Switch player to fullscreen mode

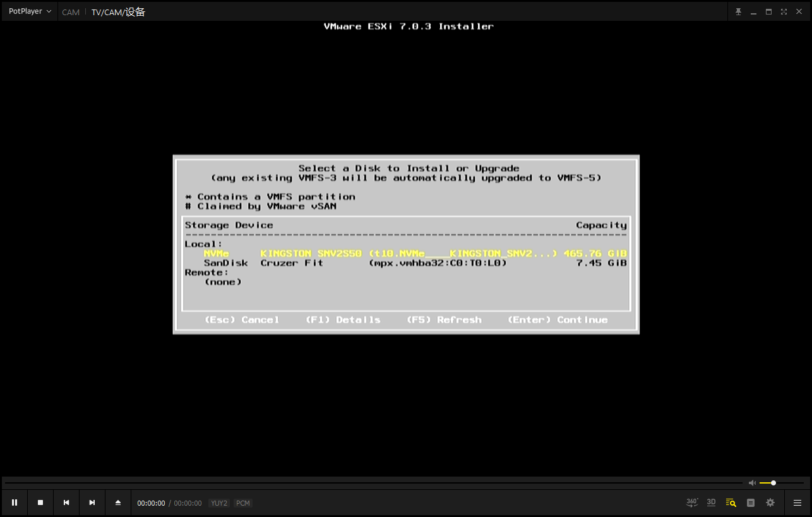784,12
